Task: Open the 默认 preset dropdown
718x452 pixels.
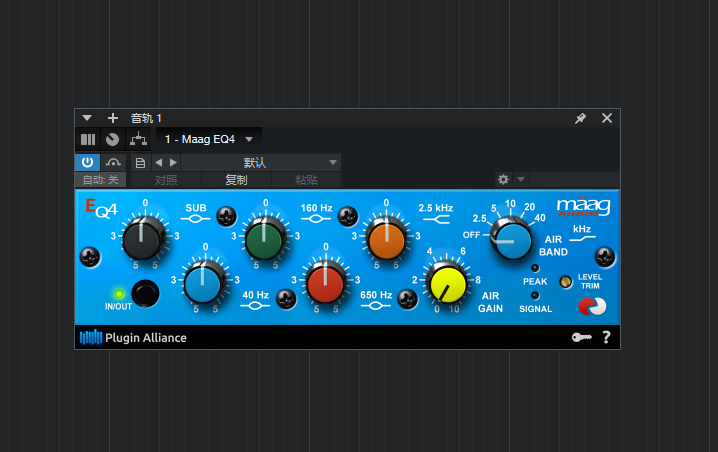Action: pos(261,163)
